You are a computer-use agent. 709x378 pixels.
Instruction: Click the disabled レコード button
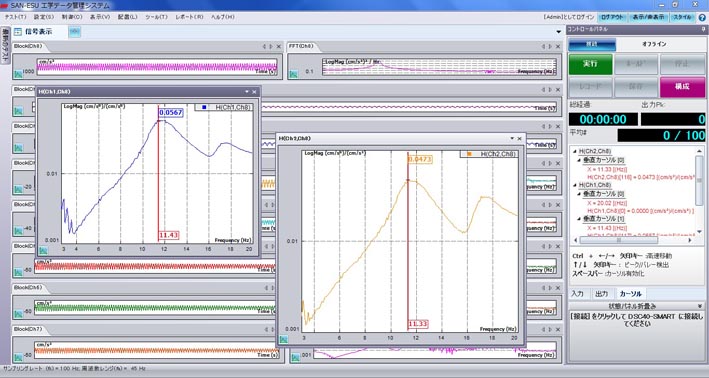pyautogui.click(x=591, y=87)
